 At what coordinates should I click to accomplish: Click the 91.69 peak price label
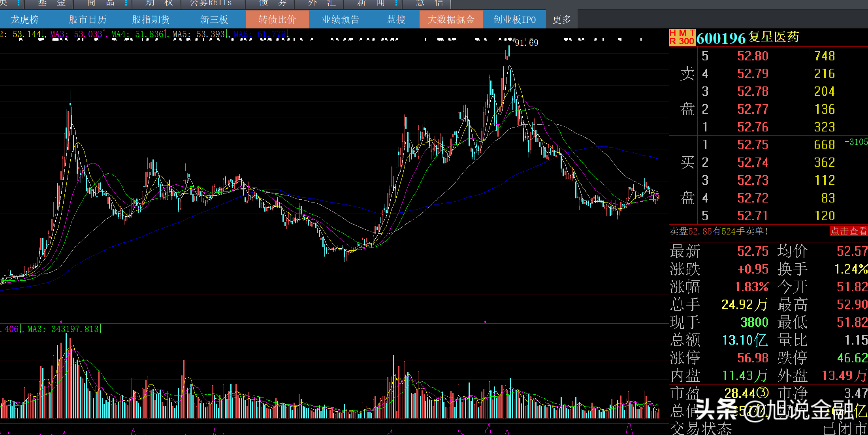[526, 43]
